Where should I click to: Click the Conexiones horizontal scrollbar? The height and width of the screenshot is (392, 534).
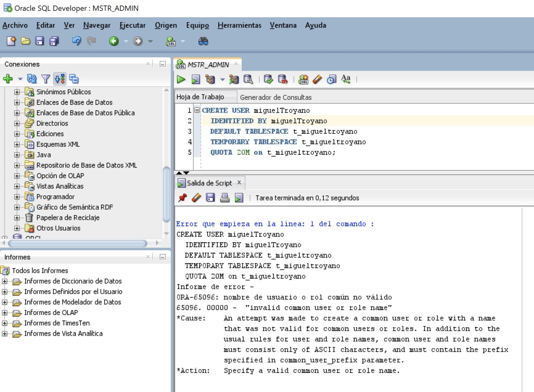[78, 243]
